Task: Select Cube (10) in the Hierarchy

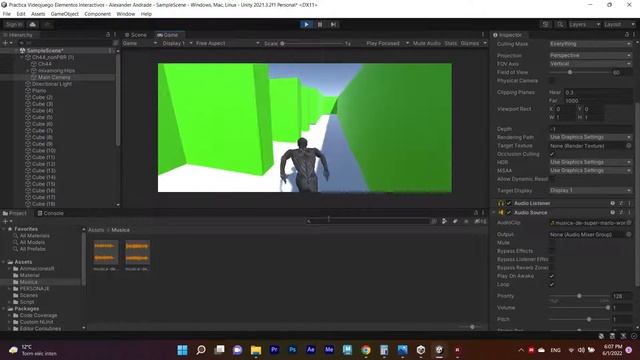Action: click(x=44, y=151)
